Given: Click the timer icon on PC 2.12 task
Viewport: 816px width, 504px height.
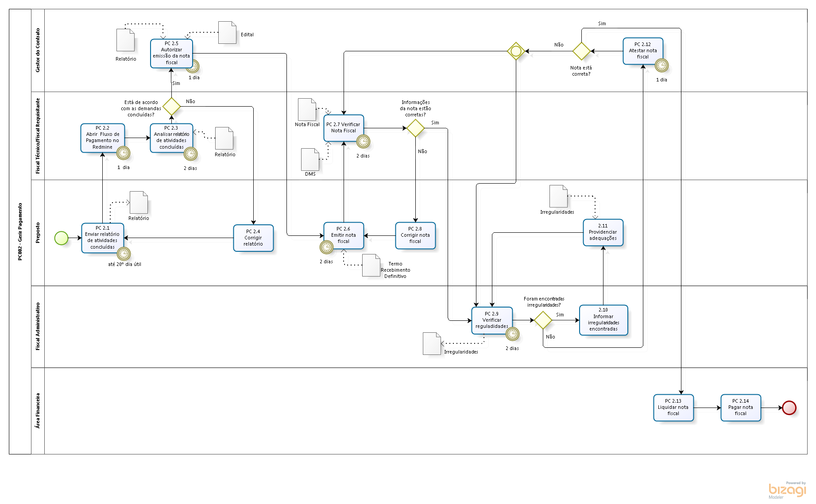Looking at the screenshot, I should point(661,65).
